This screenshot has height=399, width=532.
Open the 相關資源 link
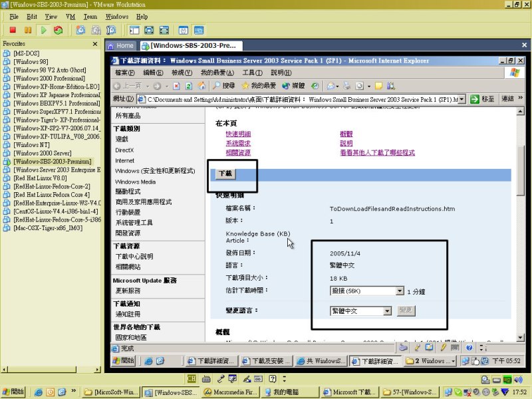(x=238, y=153)
